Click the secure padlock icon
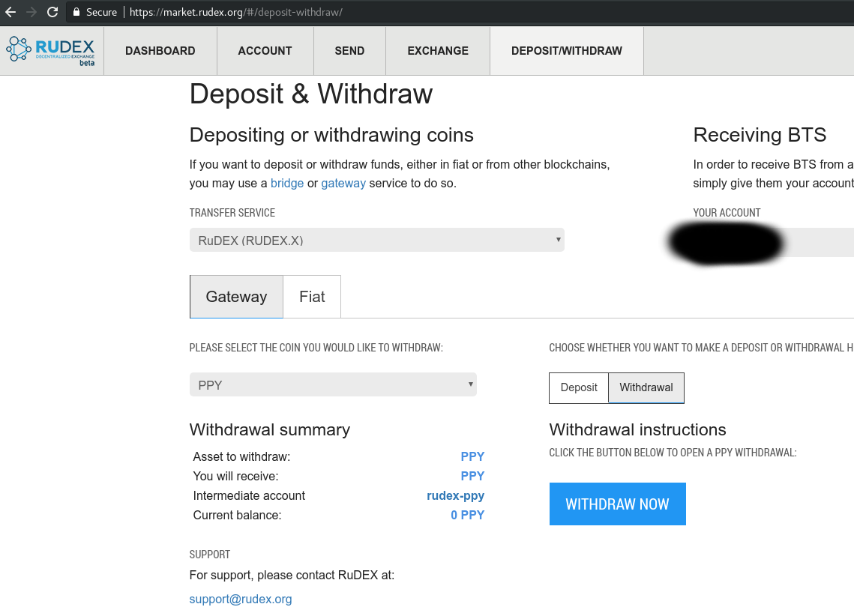The image size is (854, 616). tap(76, 12)
